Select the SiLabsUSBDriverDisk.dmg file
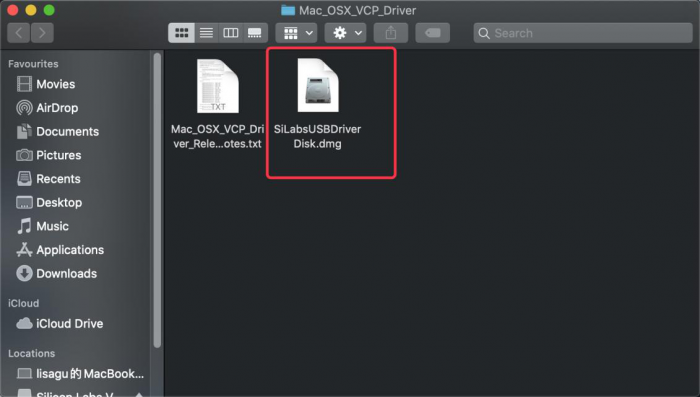 click(x=318, y=104)
